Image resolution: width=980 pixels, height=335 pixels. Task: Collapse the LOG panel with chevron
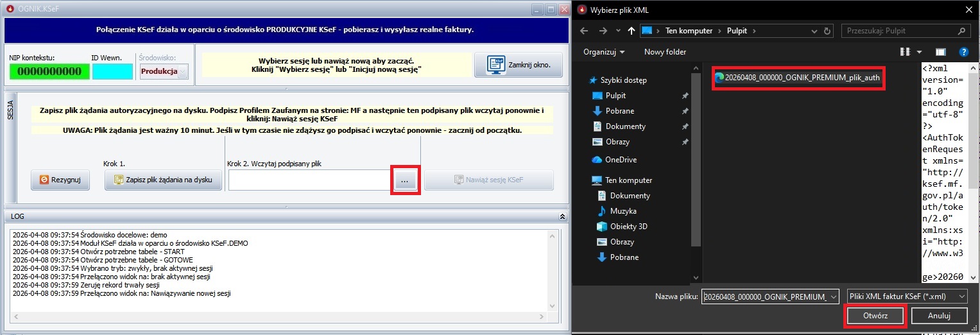(x=563, y=217)
